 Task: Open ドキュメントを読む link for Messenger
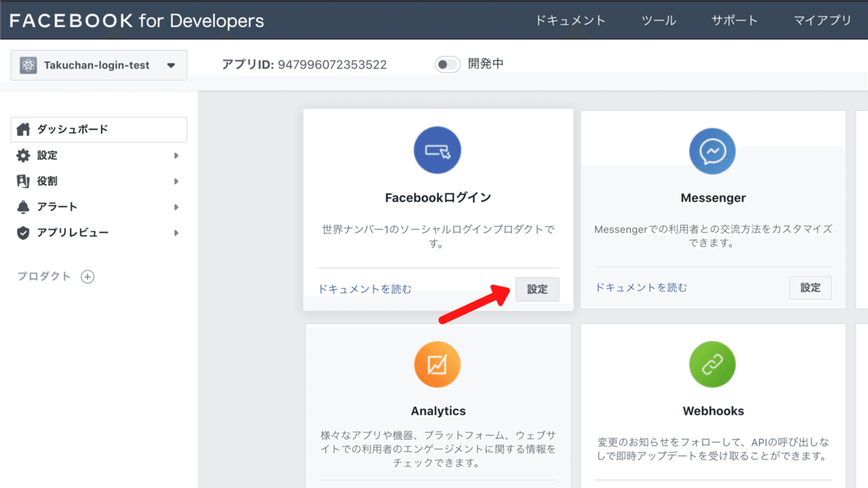click(642, 287)
